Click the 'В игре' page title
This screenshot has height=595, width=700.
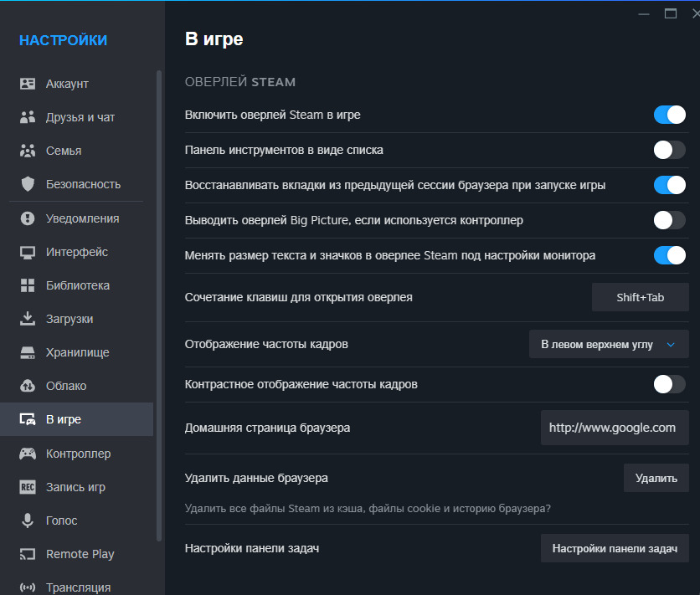click(214, 39)
